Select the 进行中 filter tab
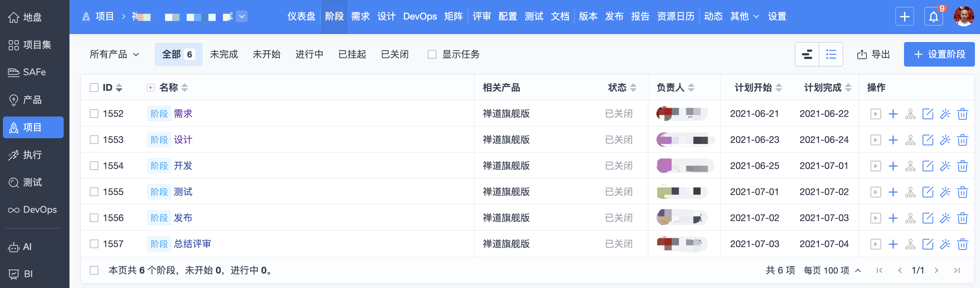Viewport: 980px width, 288px height. [309, 54]
